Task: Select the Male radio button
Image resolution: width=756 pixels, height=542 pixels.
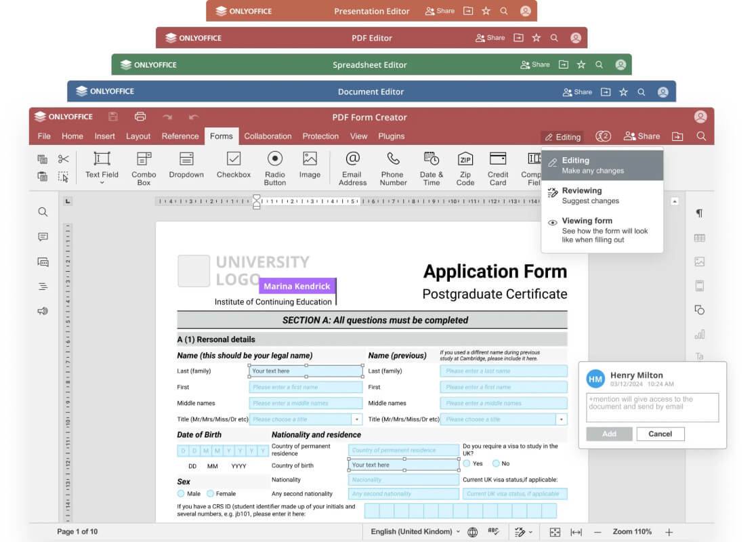Action: pos(181,493)
